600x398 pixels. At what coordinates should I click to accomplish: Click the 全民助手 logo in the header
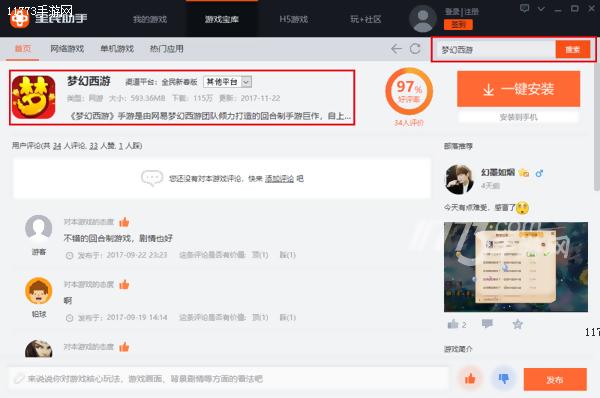point(48,18)
